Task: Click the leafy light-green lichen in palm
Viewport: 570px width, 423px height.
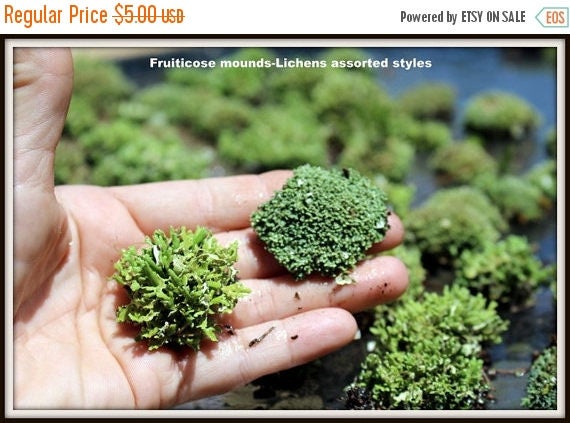Action: [x=179, y=287]
